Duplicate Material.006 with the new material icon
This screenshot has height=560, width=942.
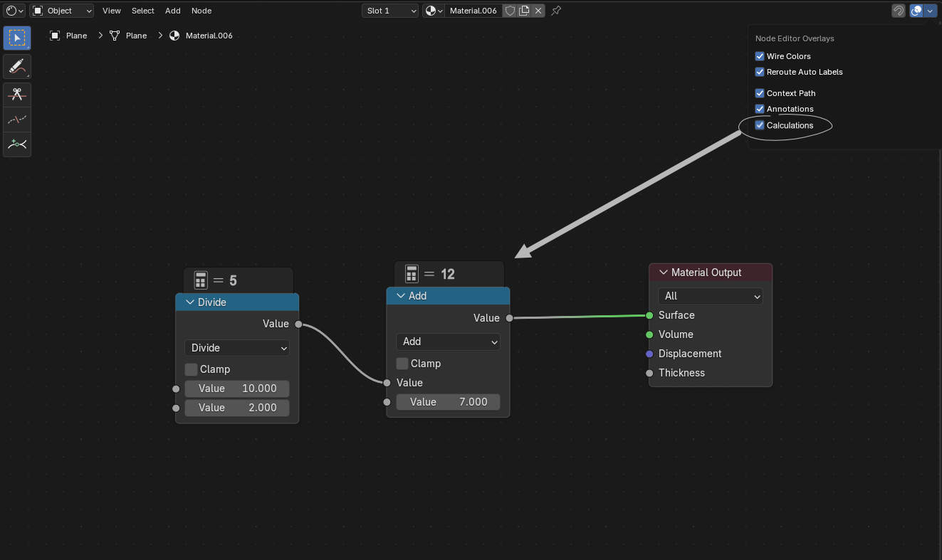tap(524, 11)
